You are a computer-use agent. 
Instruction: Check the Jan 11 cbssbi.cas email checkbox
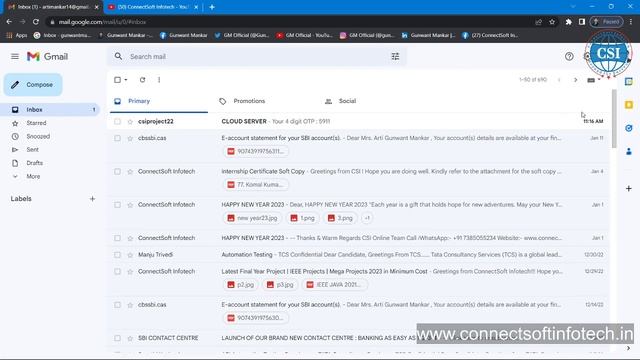(118, 138)
